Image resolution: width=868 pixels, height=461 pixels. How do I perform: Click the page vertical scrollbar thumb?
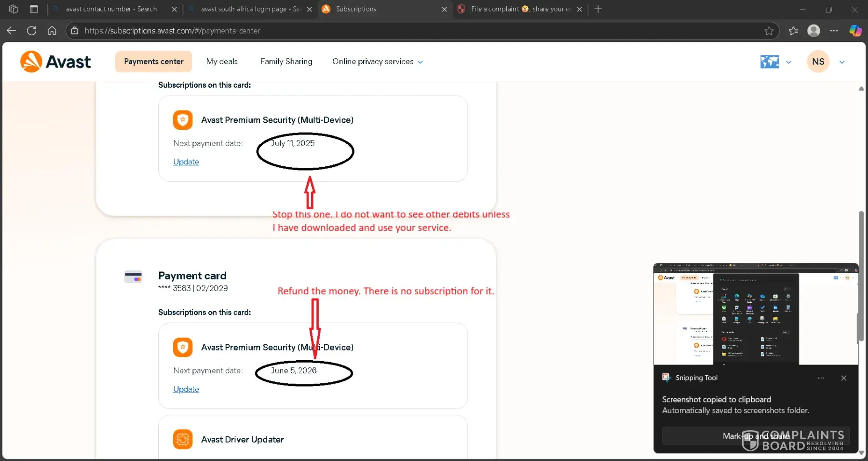[x=861, y=277]
